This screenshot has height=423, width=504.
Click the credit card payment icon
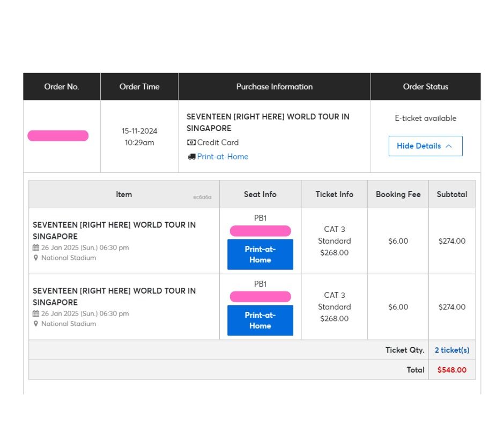pyautogui.click(x=191, y=142)
